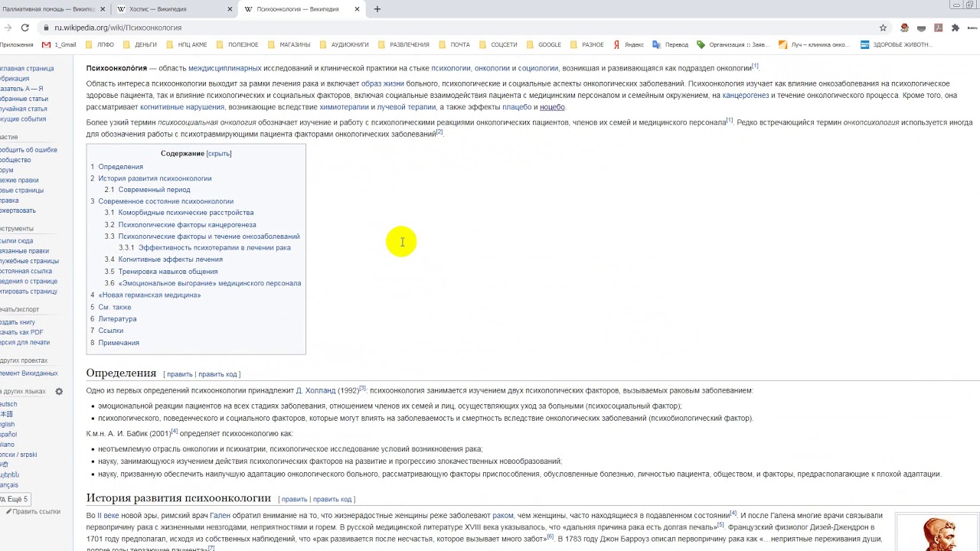Open the химиотерапии link
Image resolution: width=980 pixels, height=551 pixels.
[344, 107]
